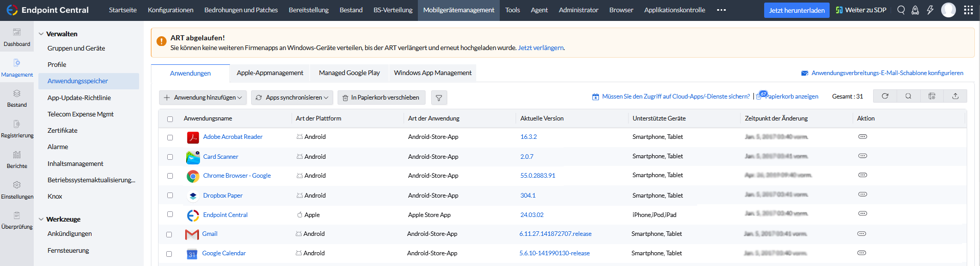
Task: Open Inhaltsmanagement in sidebar
Action: point(75,164)
